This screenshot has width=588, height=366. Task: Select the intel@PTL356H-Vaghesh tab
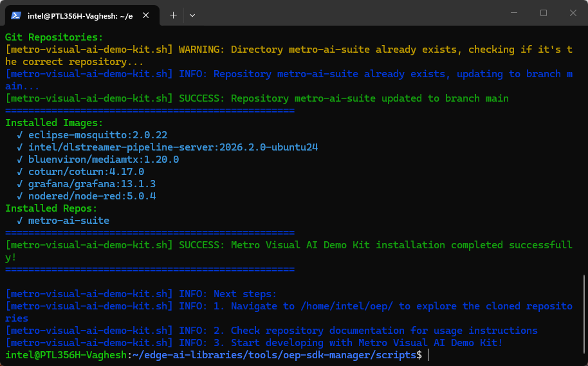[x=81, y=15]
